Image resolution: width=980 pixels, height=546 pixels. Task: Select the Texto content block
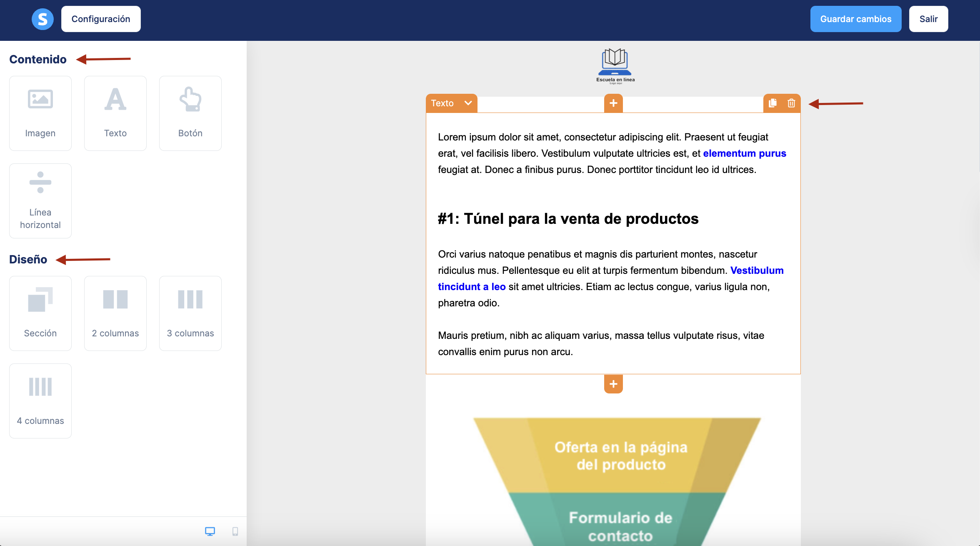(115, 113)
